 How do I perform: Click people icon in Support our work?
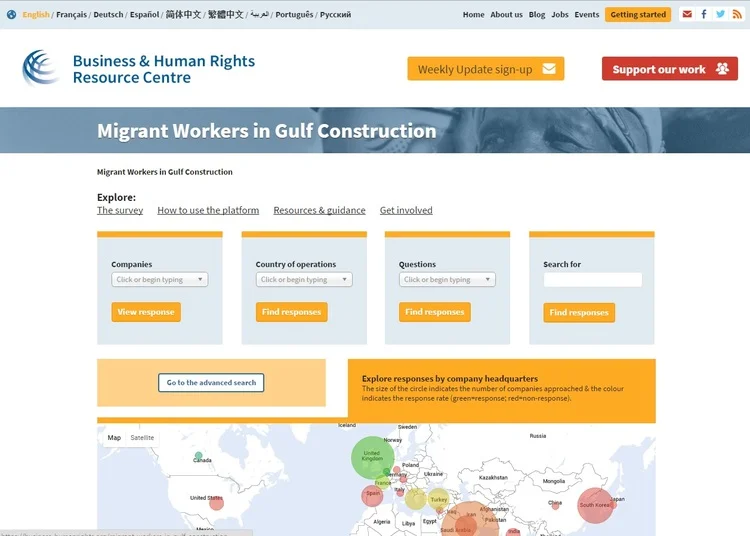pyautogui.click(x=722, y=69)
